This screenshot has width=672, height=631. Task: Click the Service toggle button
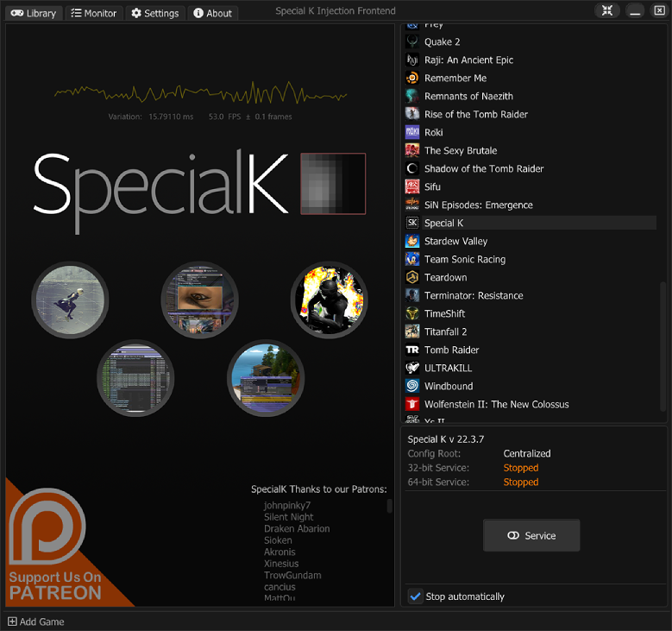531,535
